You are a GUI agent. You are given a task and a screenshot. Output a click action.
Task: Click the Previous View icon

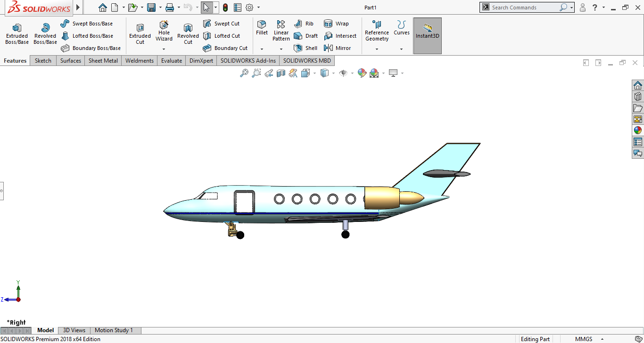click(269, 73)
